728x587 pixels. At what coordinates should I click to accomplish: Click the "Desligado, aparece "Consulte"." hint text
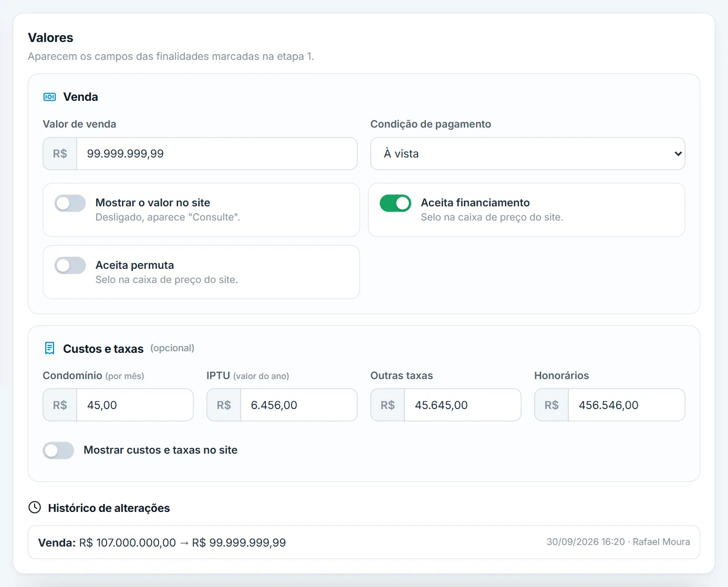pyautogui.click(x=168, y=217)
